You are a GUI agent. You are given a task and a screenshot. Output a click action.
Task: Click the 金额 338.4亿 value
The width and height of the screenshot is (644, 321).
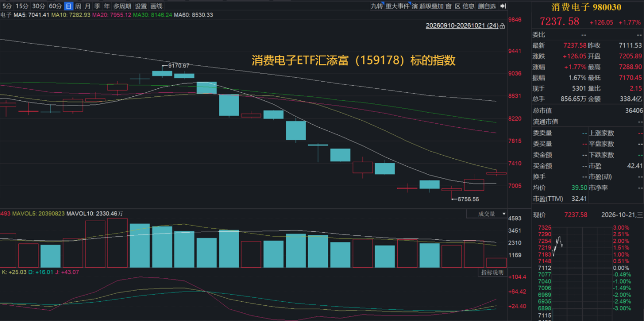pyautogui.click(x=631, y=100)
